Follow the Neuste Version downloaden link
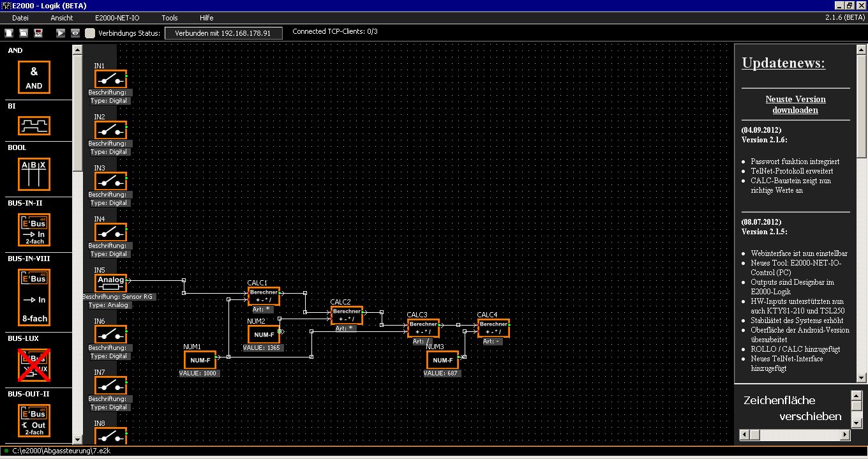The height and width of the screenshot is (459, 868). (795, 105)
